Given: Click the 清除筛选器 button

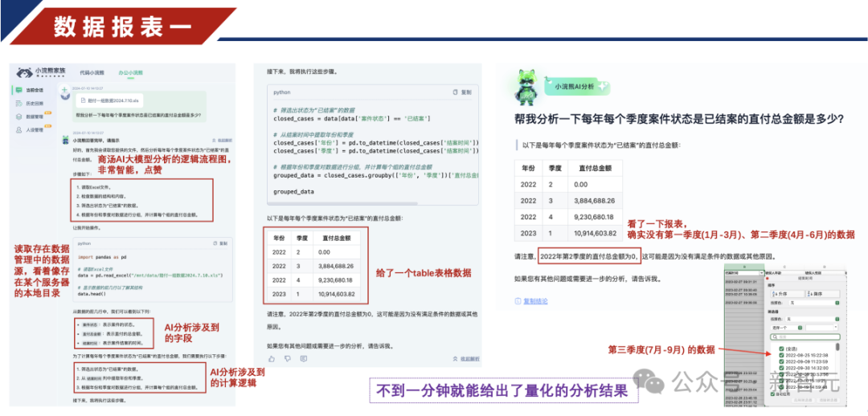Looking at the screenshot, I should [828, 400].
